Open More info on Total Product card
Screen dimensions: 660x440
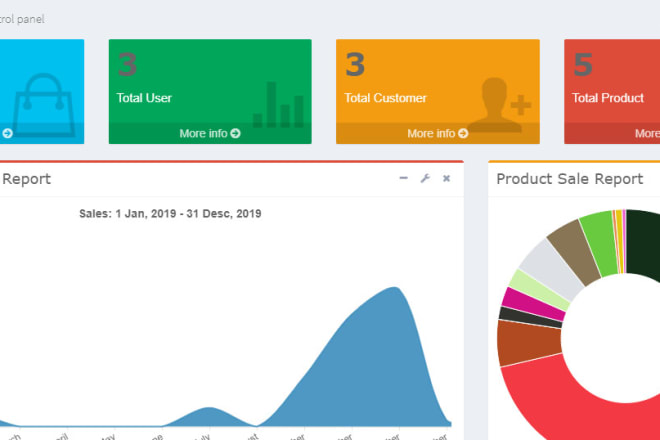[647, 133]
